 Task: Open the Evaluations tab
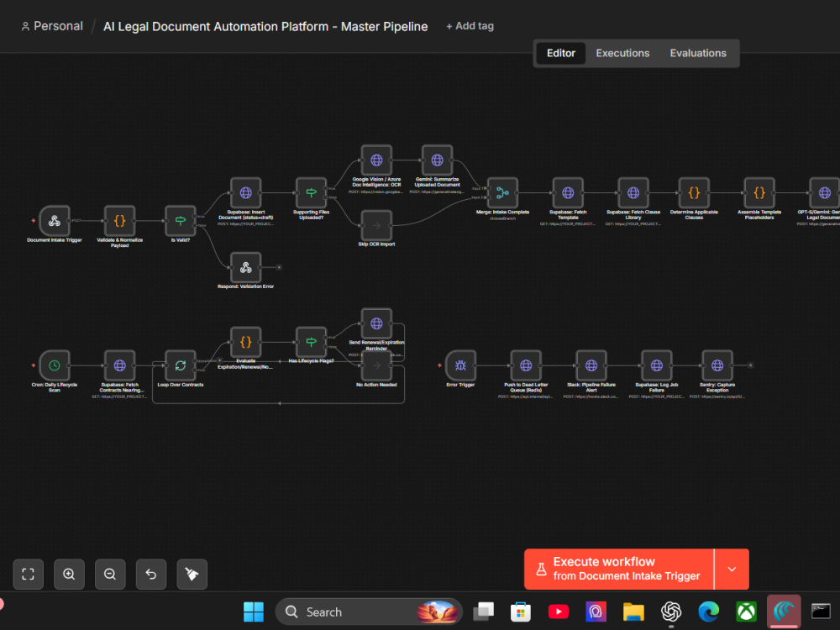pyautogui.click(x=698, y=53)
